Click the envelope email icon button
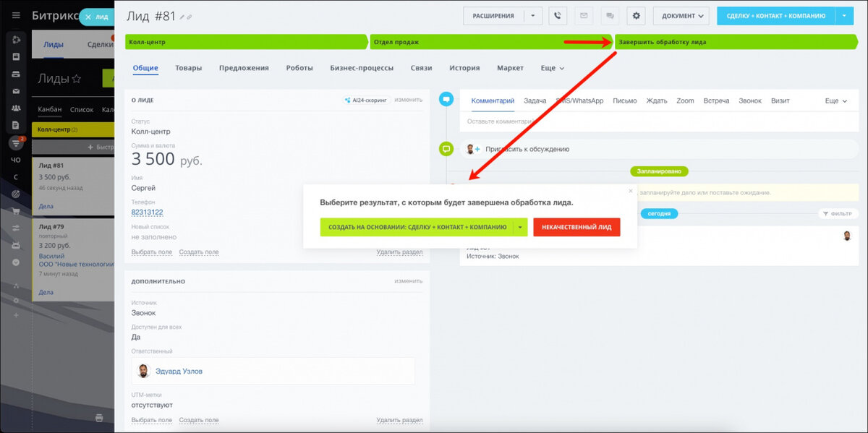 click(584, 15)
